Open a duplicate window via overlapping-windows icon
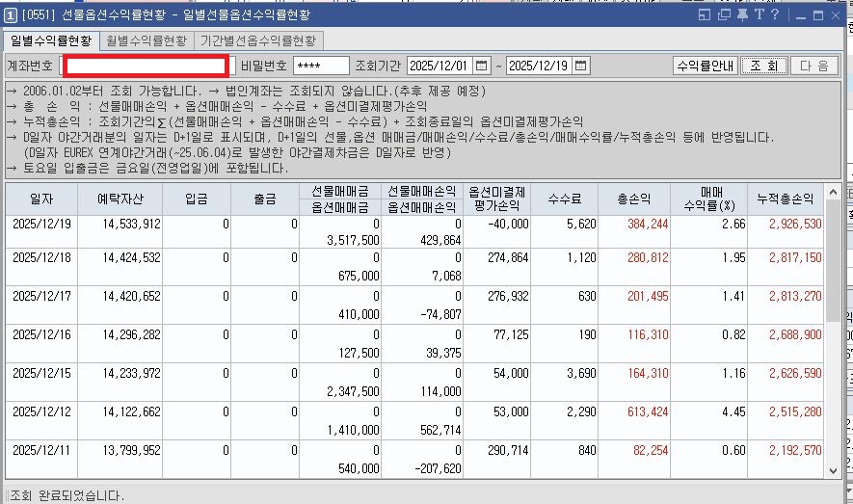 point(724,15)
